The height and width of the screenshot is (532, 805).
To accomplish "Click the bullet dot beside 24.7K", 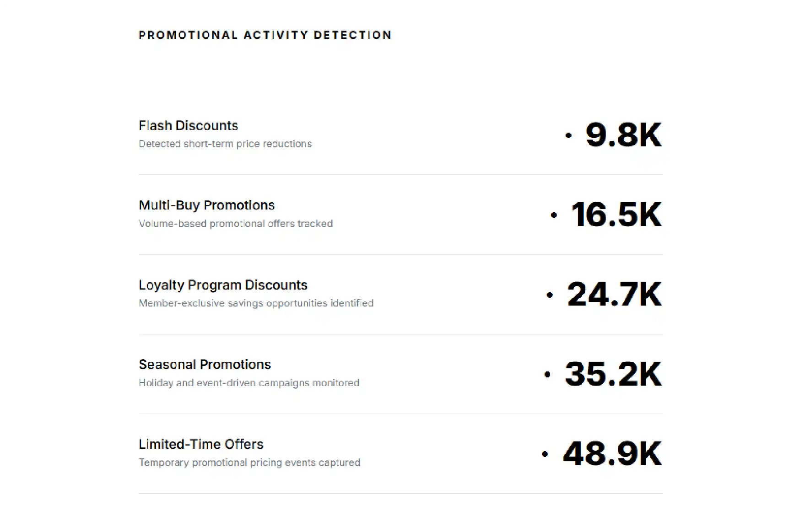I will [550, 295].
